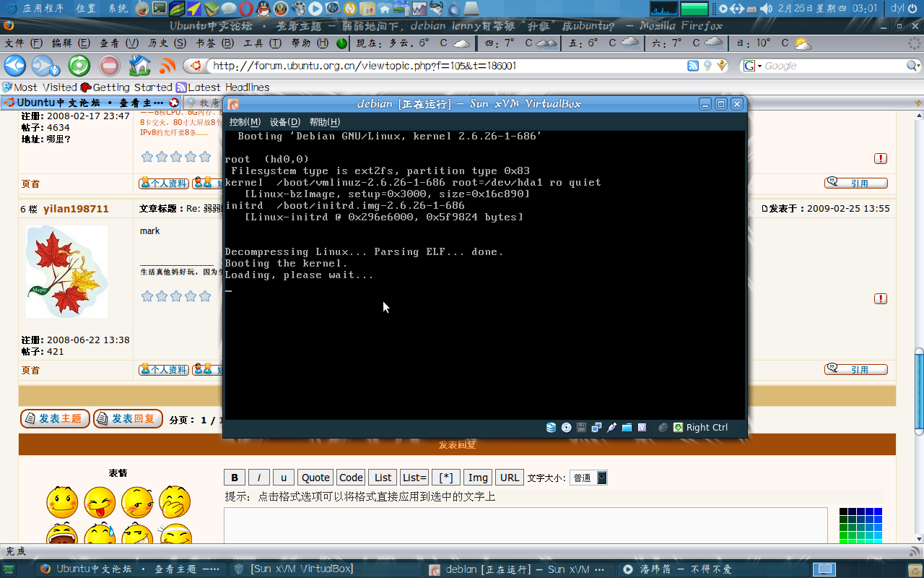Click the VirtualBox CD/DVD status icon
The image size is (924, 578).
pos(567,427)
